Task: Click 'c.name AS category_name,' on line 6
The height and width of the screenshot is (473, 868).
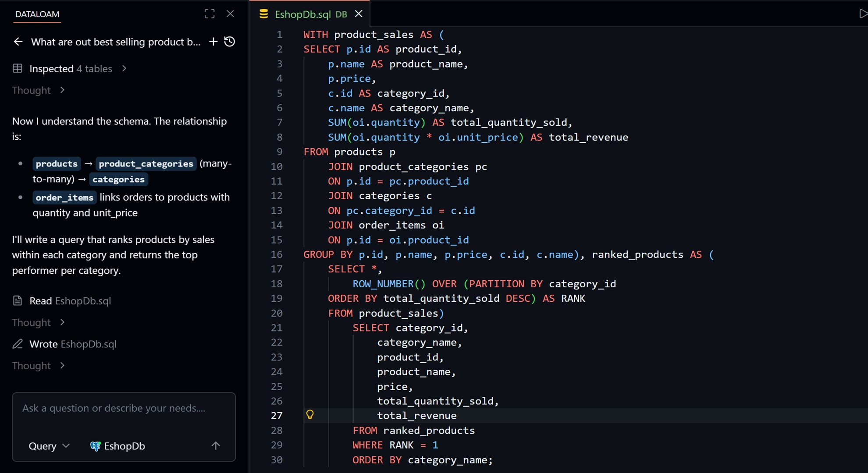Action: (x=401, y=108)
